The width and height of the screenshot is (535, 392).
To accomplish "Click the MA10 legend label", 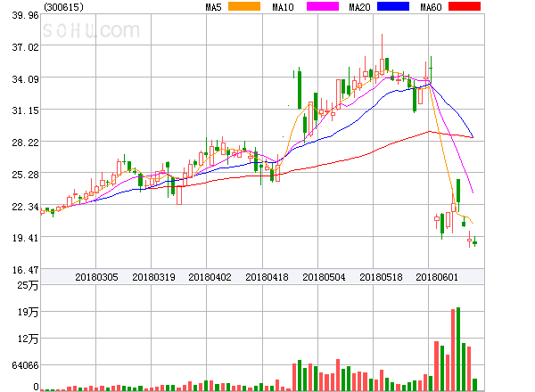I will click(x=283, y=7).
